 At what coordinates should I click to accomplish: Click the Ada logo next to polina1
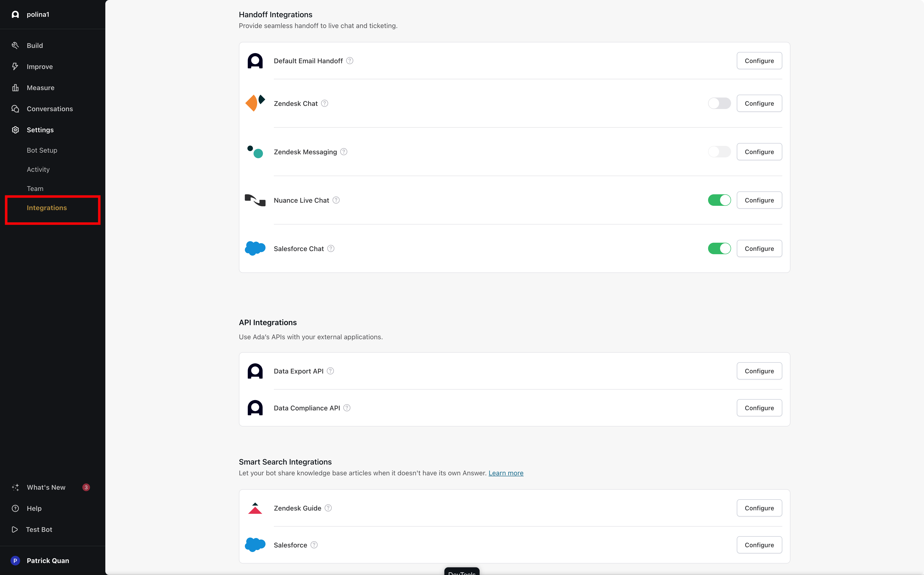(15, 14)
